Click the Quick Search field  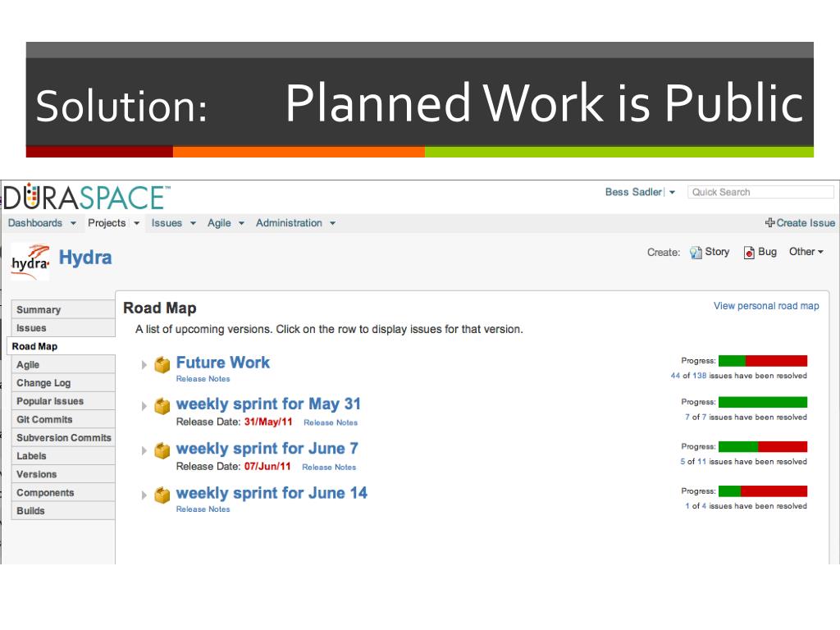coord(760,192)
